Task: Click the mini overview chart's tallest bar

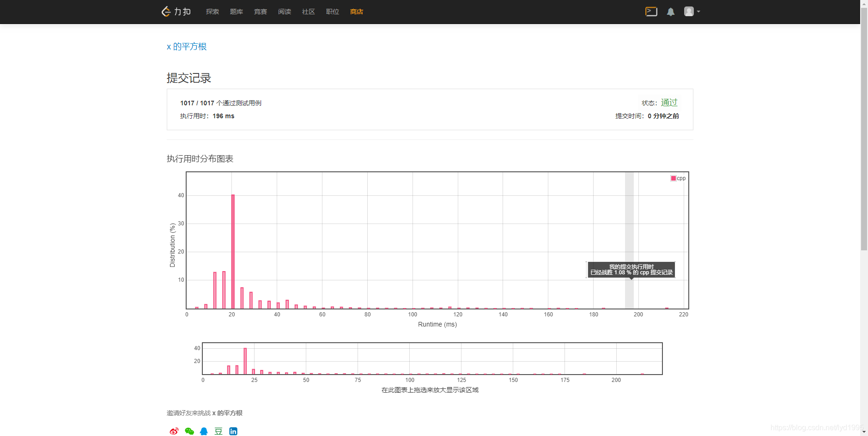Action: pyautogui.click(x=245, y=361)
